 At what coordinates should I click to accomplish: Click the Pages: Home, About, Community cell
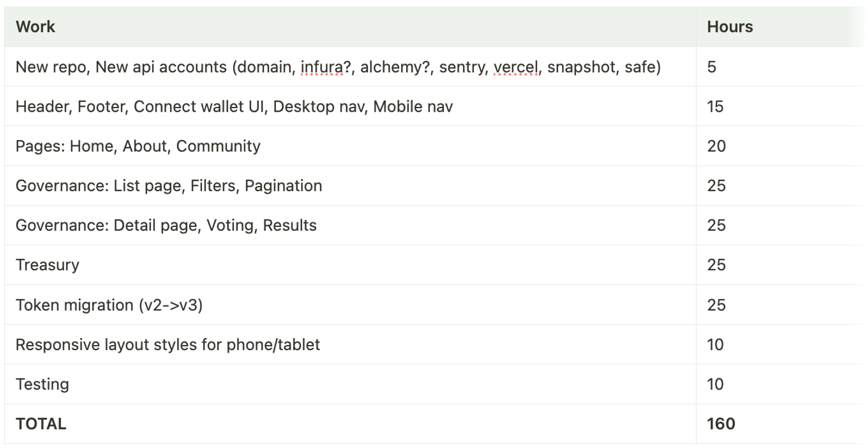coord(350,146)
